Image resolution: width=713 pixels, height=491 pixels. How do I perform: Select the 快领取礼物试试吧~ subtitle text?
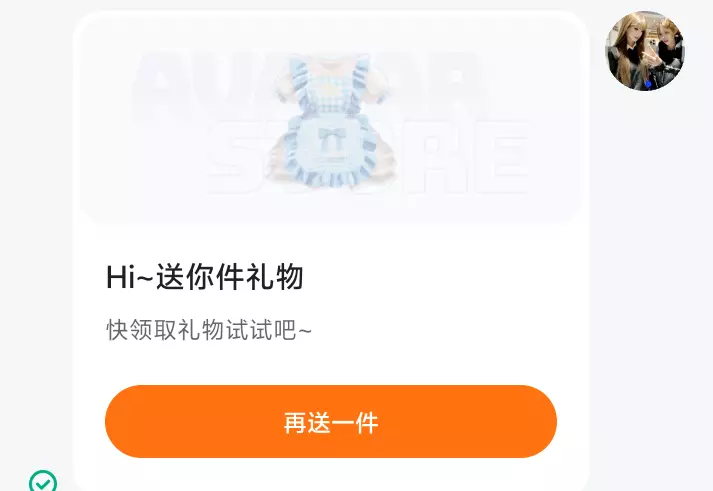(209, 330)
